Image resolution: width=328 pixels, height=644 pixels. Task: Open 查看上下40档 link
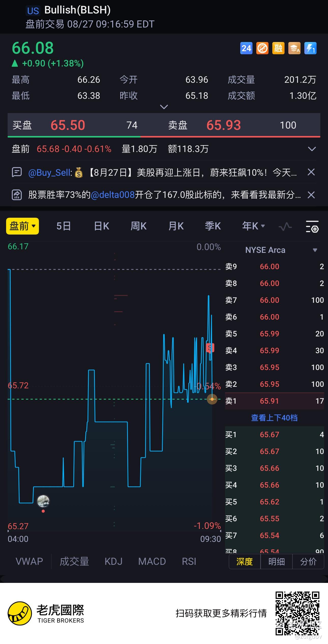pos(274,418)
